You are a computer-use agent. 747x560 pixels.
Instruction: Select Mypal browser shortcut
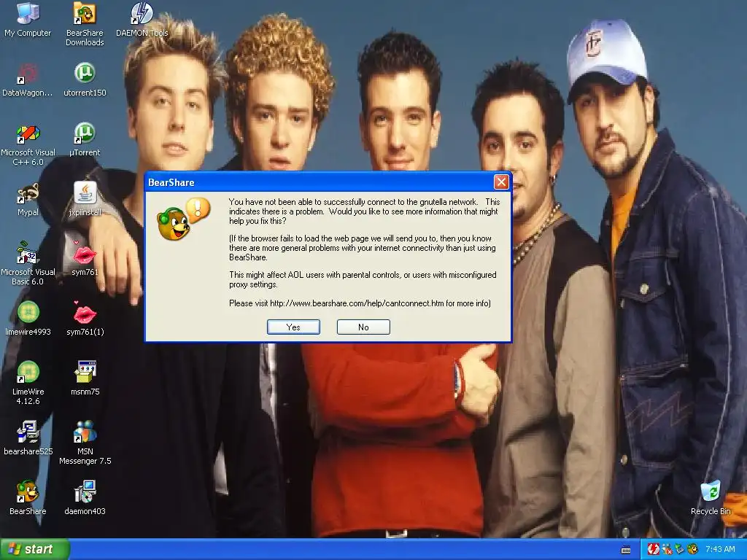point(28,200)
